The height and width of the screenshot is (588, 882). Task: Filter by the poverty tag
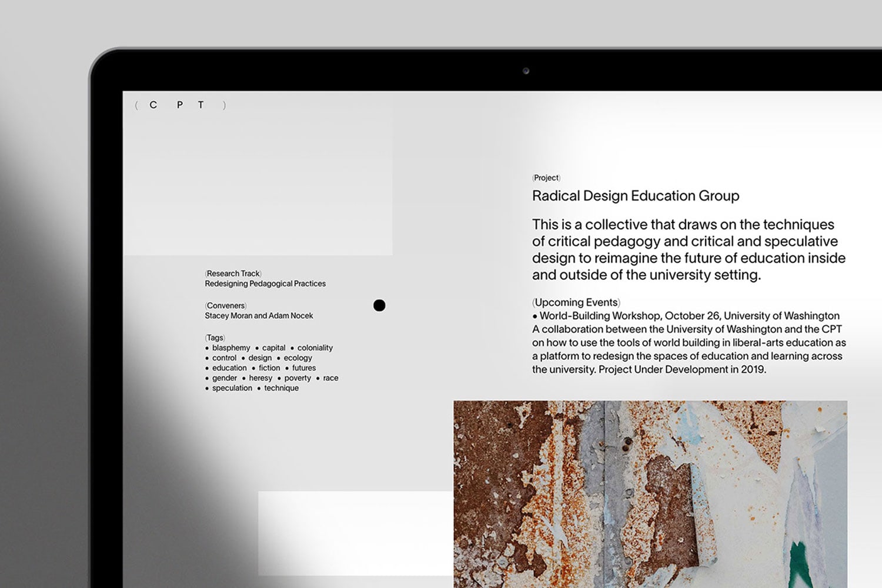pos(298,378)
